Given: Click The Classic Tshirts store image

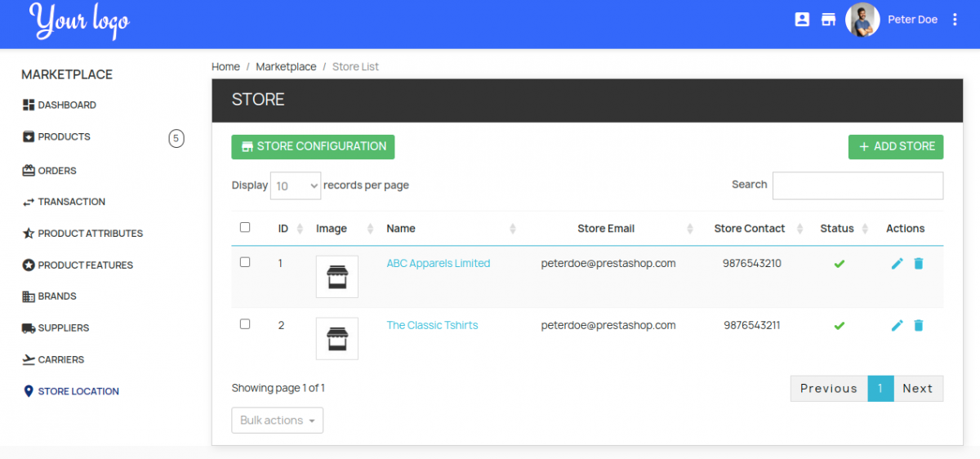Looking at the screenshot, I should point(336,339).
